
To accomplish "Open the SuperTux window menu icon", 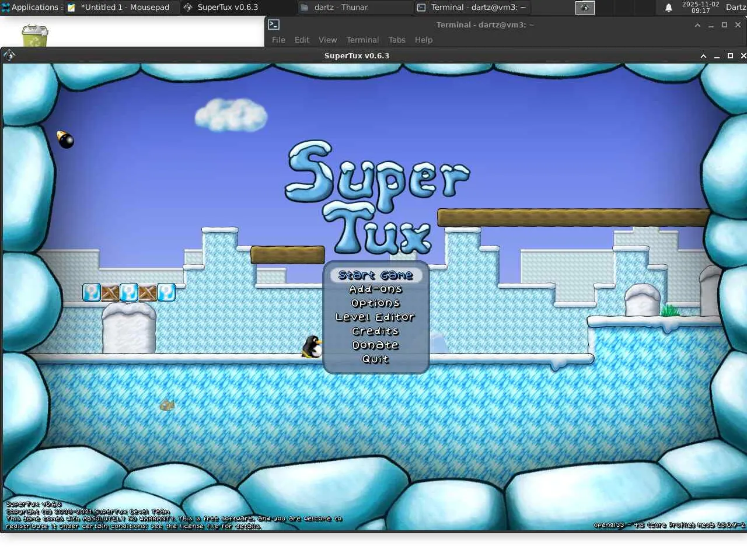I will coord(9,55).
